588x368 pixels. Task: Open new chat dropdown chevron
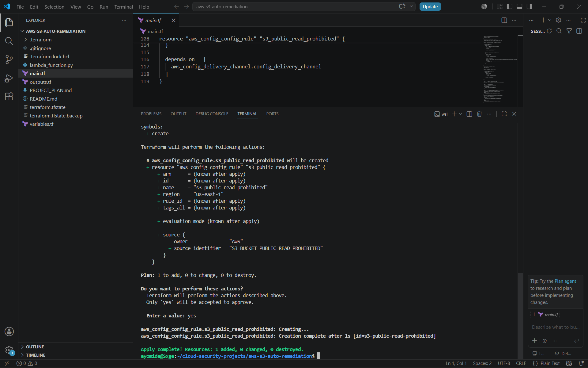pos(550,20)
